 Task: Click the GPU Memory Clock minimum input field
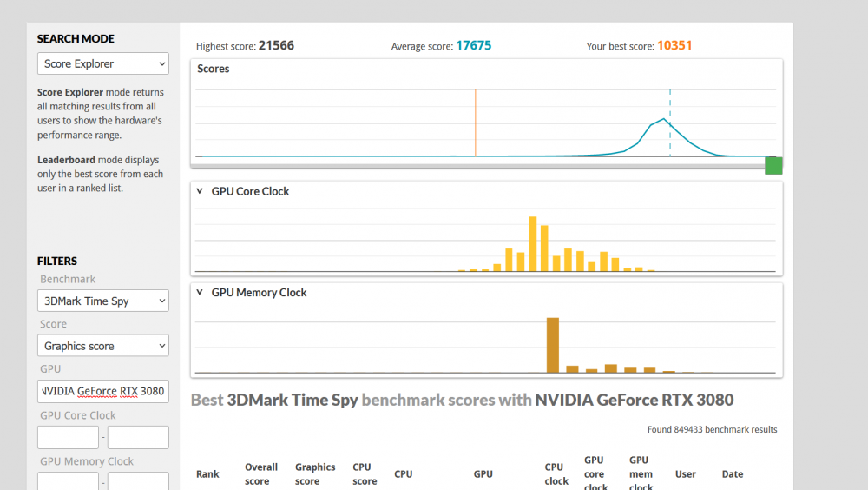pos(68,481)
